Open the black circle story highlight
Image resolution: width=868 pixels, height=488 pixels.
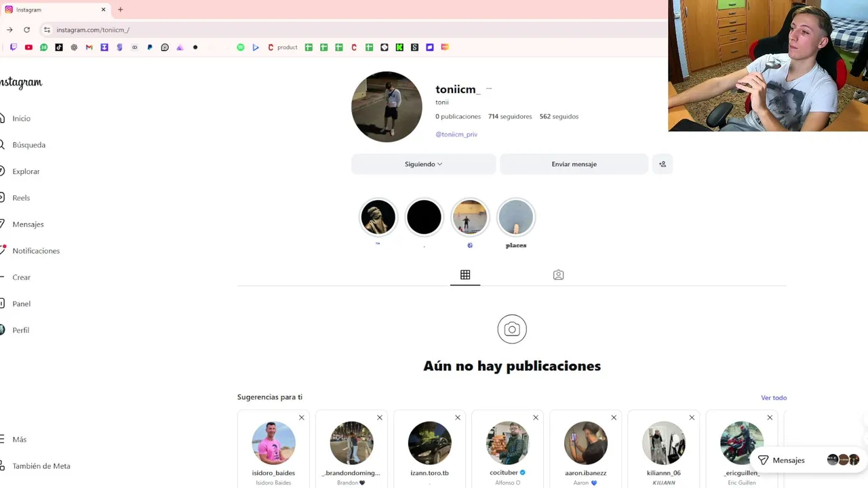(x=424, y=217)
